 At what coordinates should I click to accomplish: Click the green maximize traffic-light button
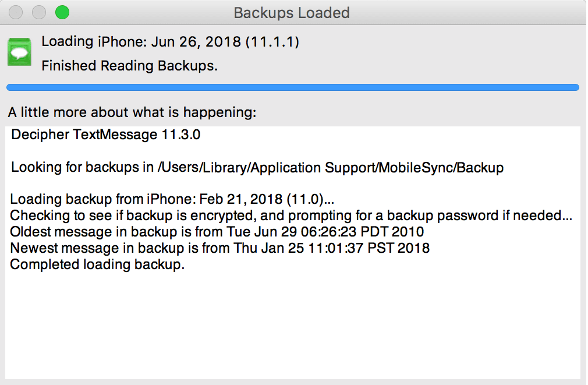[62, 12]
